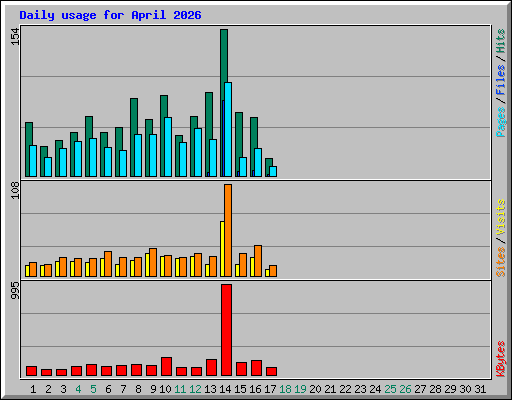Select the cyan Pages bar for day 17
Screen dimensions: 512x400
click(x=273, y=171)
